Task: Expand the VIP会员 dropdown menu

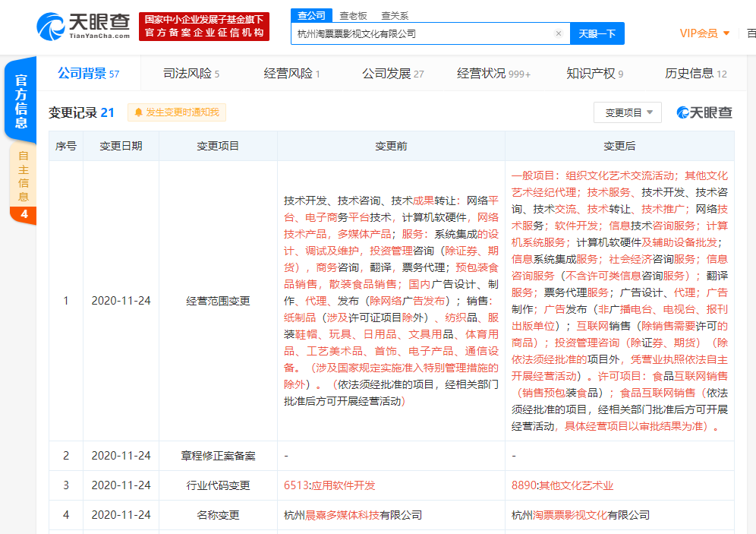Action: tap(704, 33)
